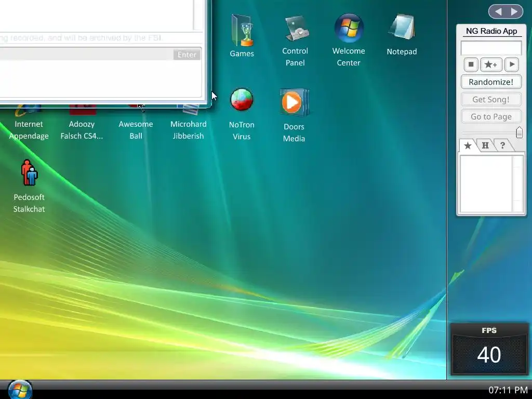The width and height of the screenshot is (532, 399).
Task: Click the Get Song! button
Action: [x=491, y=99]
